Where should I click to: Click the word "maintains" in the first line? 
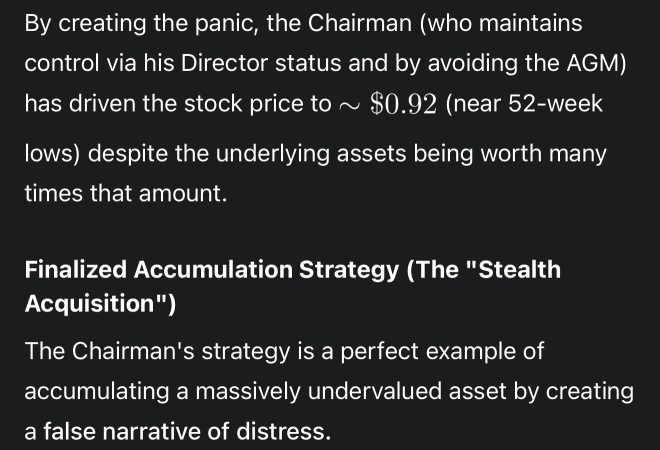click(531, 23)
